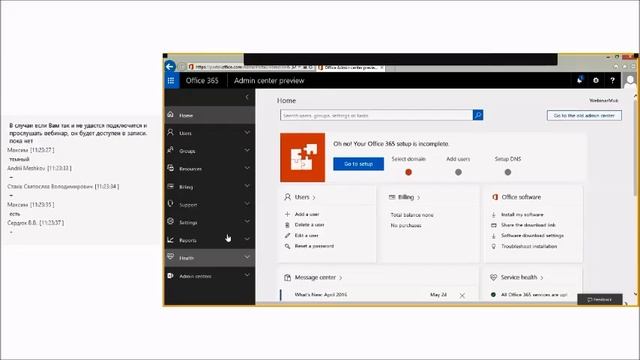Screen dimensions: 640x360
Task: Click the orange puzzle setup tile
Action: click(302, 157)
